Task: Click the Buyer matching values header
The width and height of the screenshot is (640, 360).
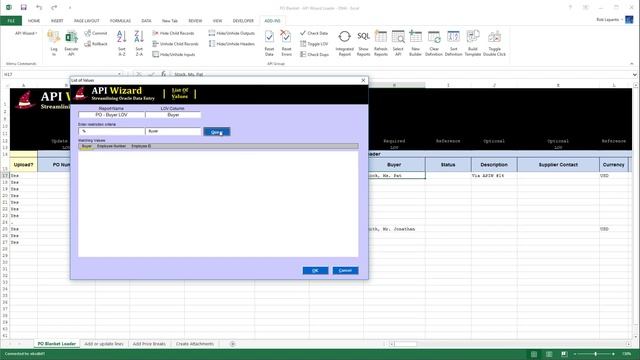Action: pyautogui.click(x=87, y=146)
